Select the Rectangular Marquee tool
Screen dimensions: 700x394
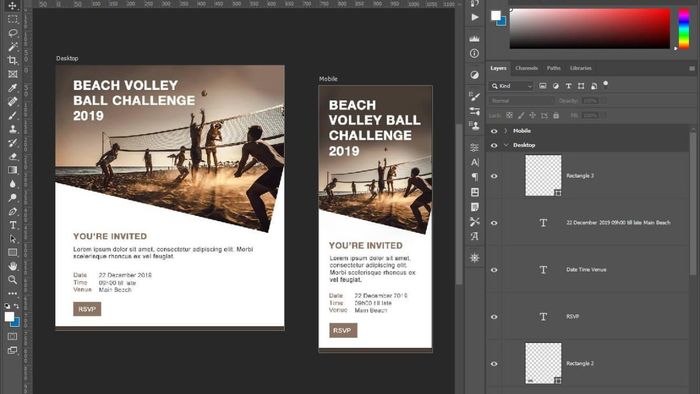point(12,19)
